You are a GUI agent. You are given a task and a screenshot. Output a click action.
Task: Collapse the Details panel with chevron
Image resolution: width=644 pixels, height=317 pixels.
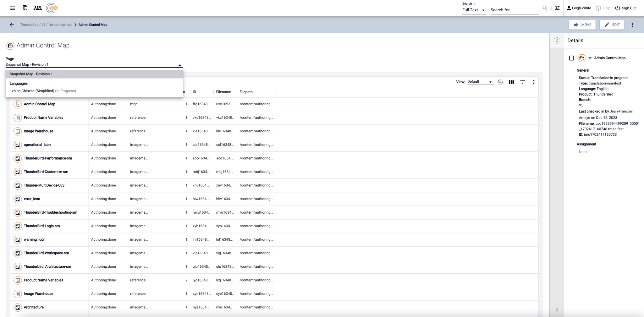(557, 310)
